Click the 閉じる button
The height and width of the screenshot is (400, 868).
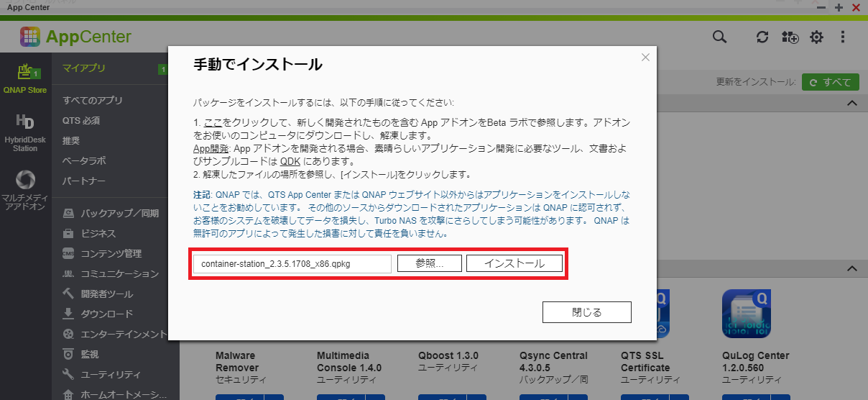[586, 312]
